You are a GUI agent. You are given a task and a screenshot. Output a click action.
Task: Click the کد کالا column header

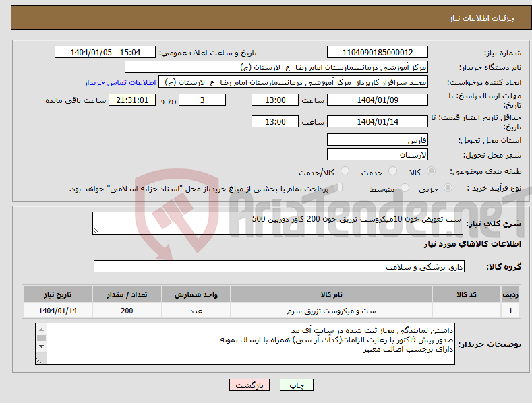467,294
